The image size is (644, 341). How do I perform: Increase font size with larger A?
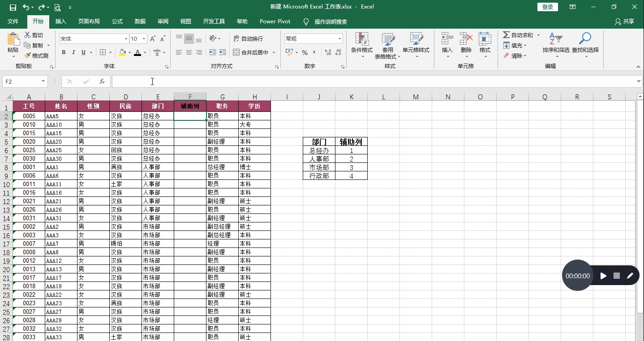pos(153,39)
